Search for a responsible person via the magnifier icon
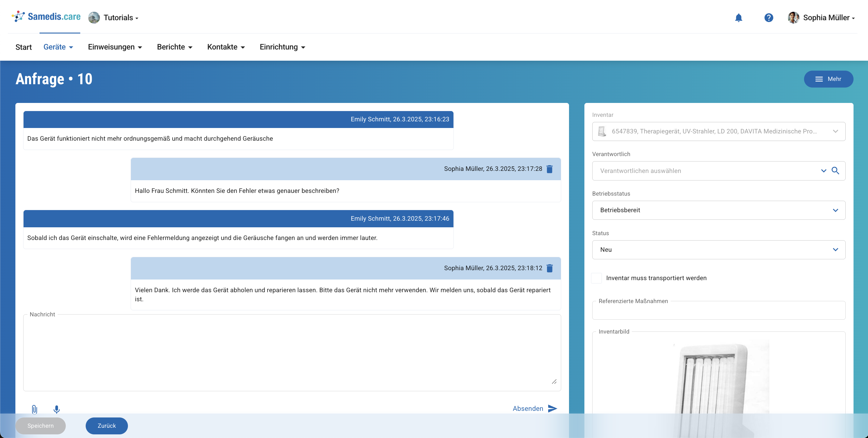This screenshot has width=868, height=438. click(x=835, y=171)
